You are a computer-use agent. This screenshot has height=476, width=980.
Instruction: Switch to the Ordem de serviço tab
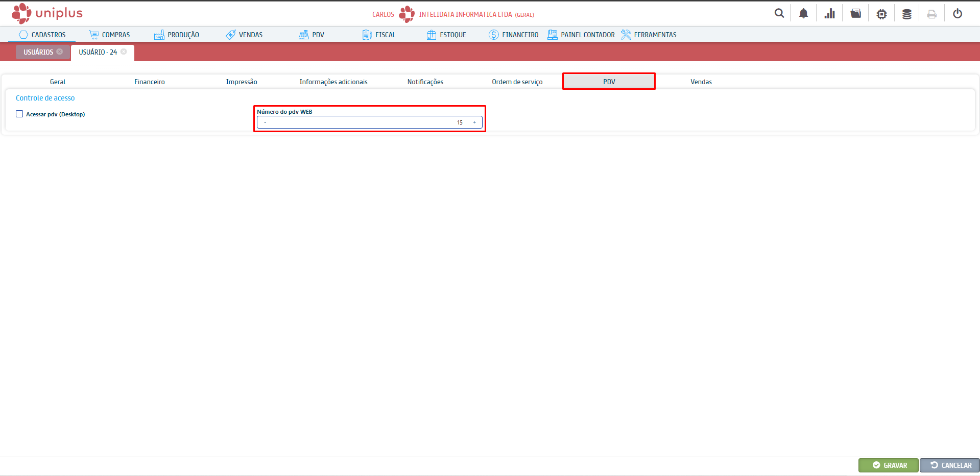517,82
